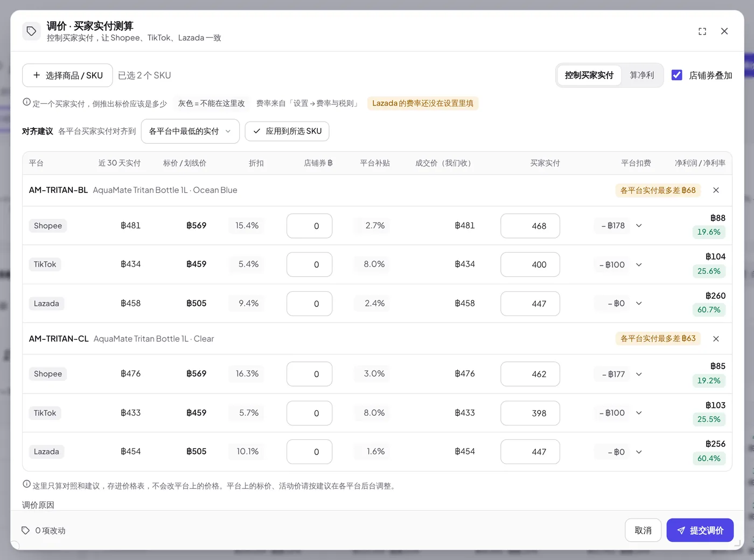Image resolution: width=754 pixels, height=560 pixels.
Task: Click 取消 to cancel
Action: (643, 530)
